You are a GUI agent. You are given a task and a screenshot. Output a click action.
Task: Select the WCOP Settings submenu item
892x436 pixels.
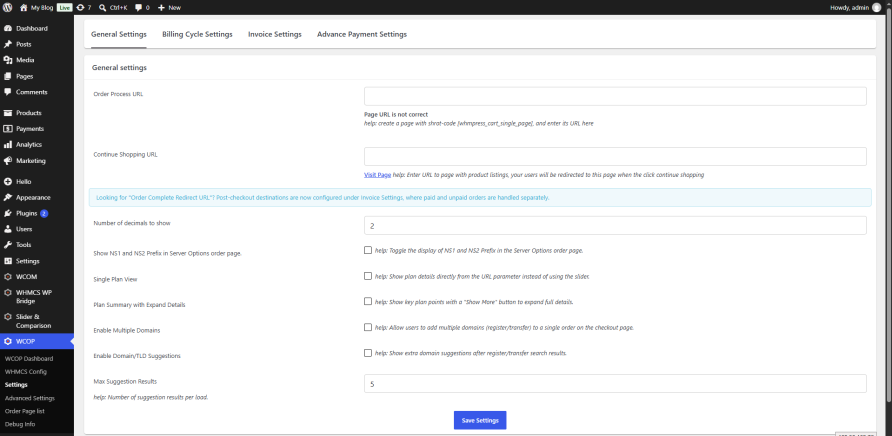point(16,385)
